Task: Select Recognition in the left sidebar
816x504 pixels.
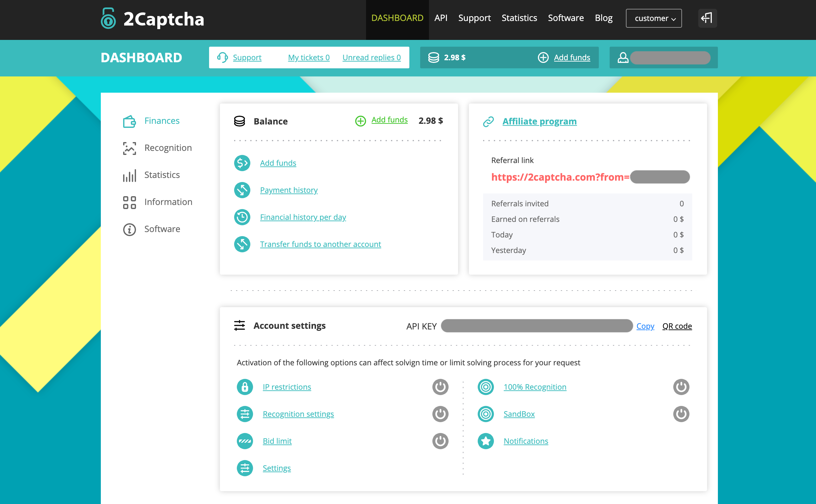Action: point(168,148)
